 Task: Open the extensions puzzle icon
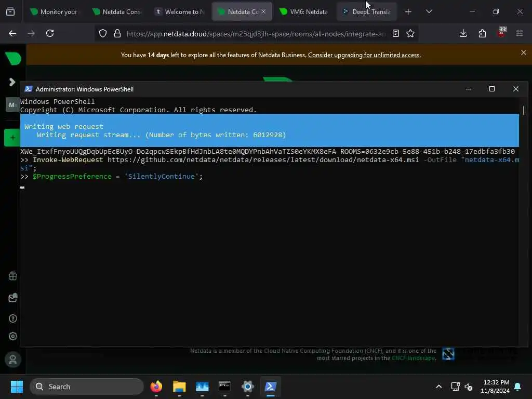(482, 33)
